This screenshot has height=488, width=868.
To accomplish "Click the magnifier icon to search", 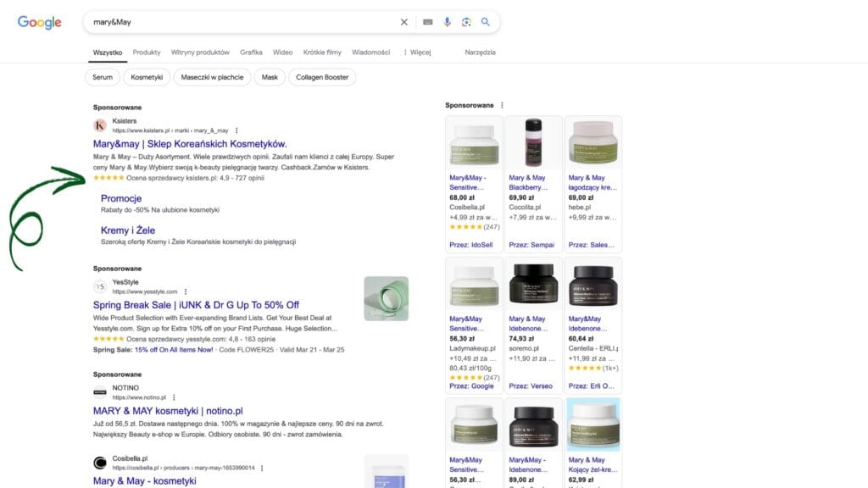I will pyautogui.click(x=486, y=21).
